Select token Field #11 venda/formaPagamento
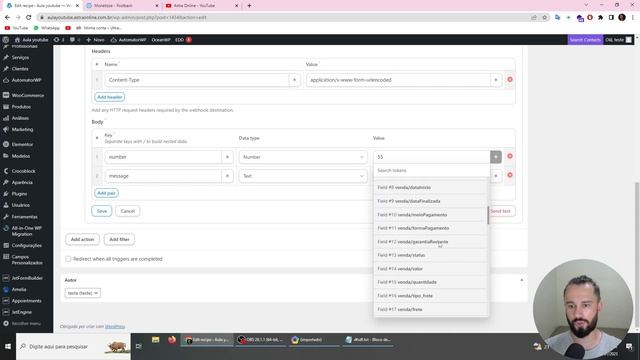The width and height of the screenshot is (640, 360). pos(431,228)
